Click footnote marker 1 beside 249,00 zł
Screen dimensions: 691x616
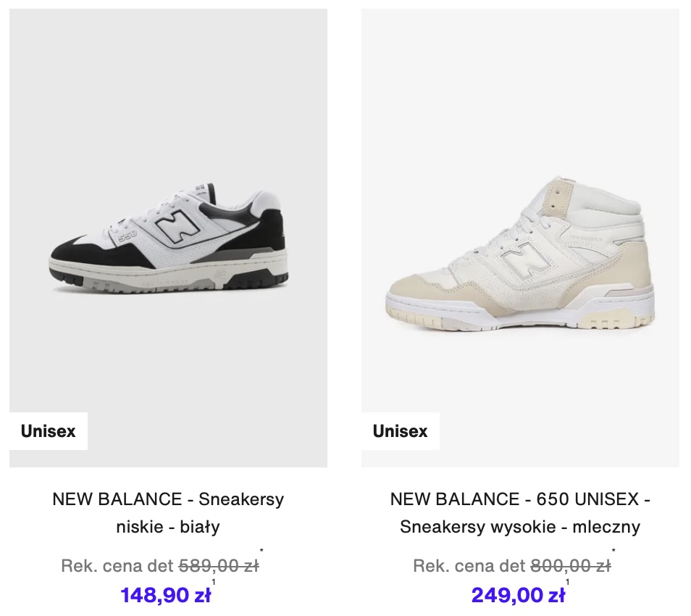point(568,582)
